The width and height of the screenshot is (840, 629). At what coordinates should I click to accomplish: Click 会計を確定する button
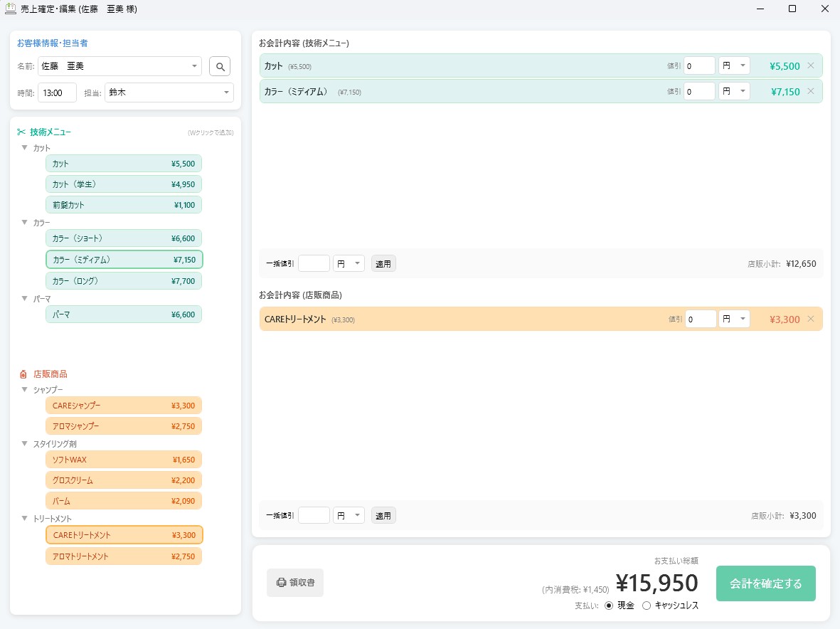[x=765, y=583]
